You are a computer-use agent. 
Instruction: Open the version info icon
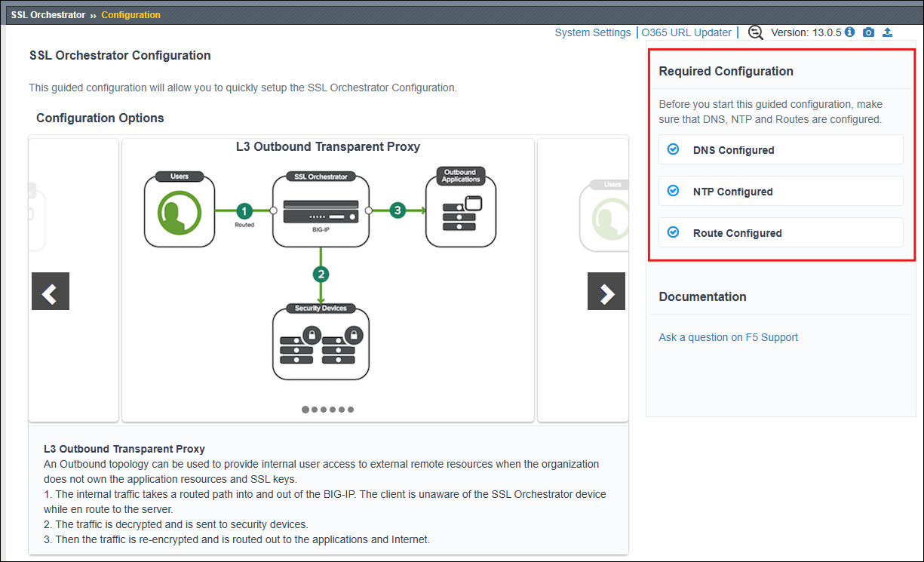(x=849, y=32)
